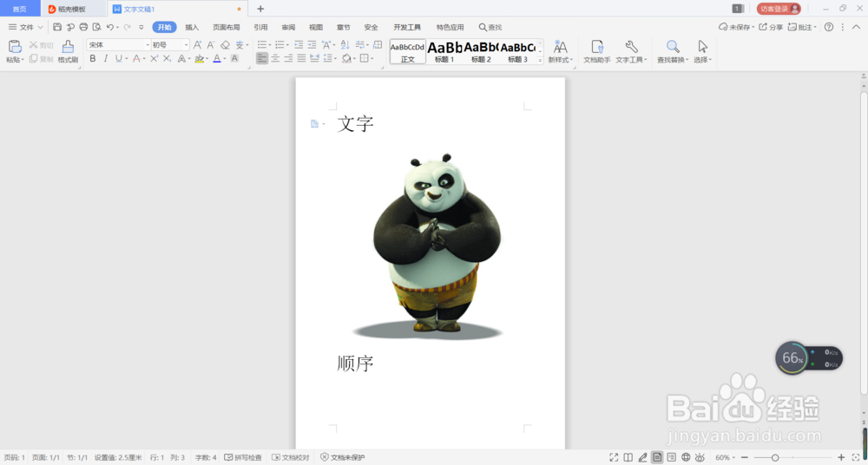Apply Subscript formatting
The height and width of the screenshot is (465, 868).
click(168, 58)
